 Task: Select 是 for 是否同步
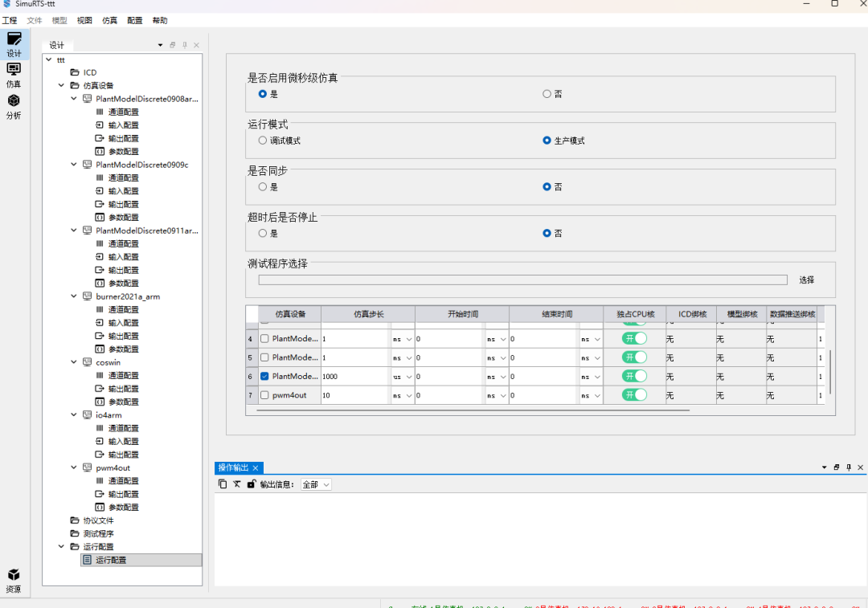pyautogui.click(x=262, y=187)
